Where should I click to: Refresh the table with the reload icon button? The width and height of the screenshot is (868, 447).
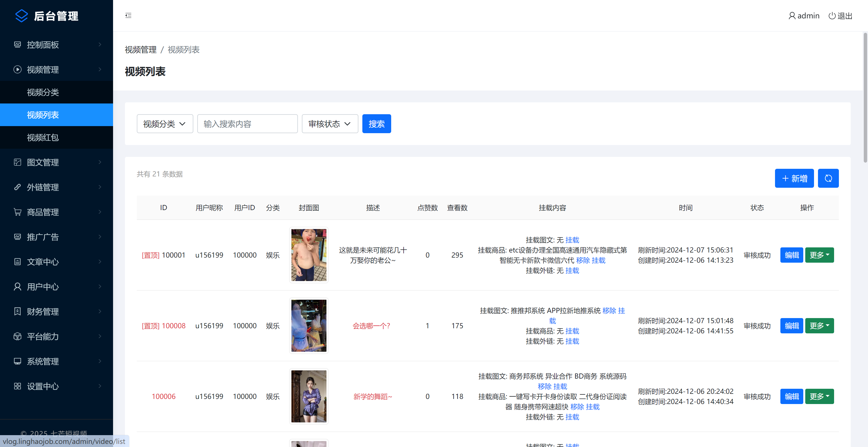tap(828, 178)
